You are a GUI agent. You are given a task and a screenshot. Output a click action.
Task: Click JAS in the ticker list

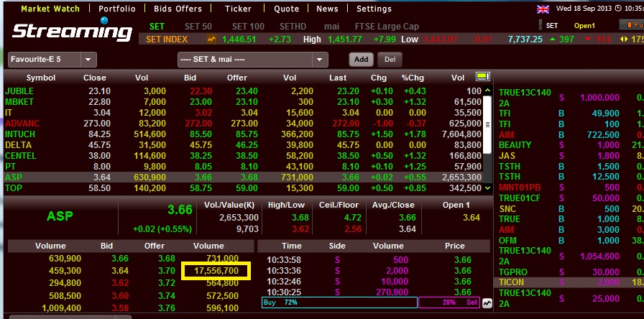pyautogui.click(x=507, y=156)
